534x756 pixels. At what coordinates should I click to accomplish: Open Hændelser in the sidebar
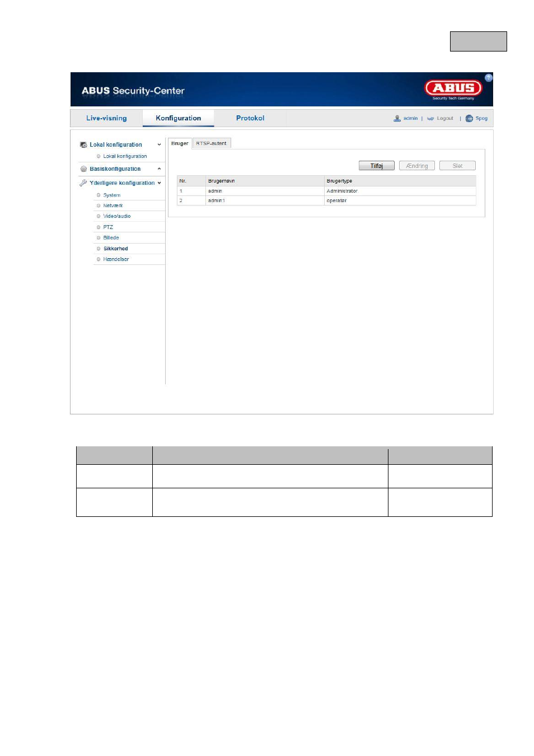(x=116, y=259)
